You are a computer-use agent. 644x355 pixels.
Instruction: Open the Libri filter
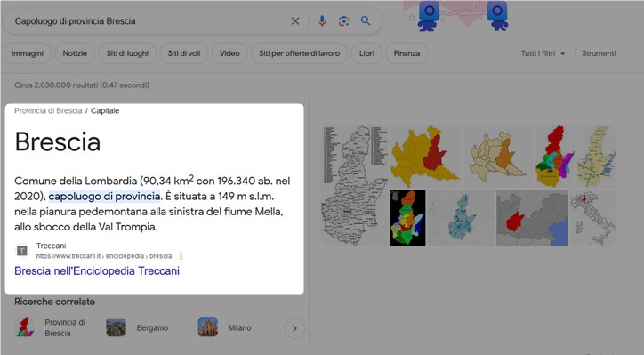pyautogui.click(x=366, y=53)
